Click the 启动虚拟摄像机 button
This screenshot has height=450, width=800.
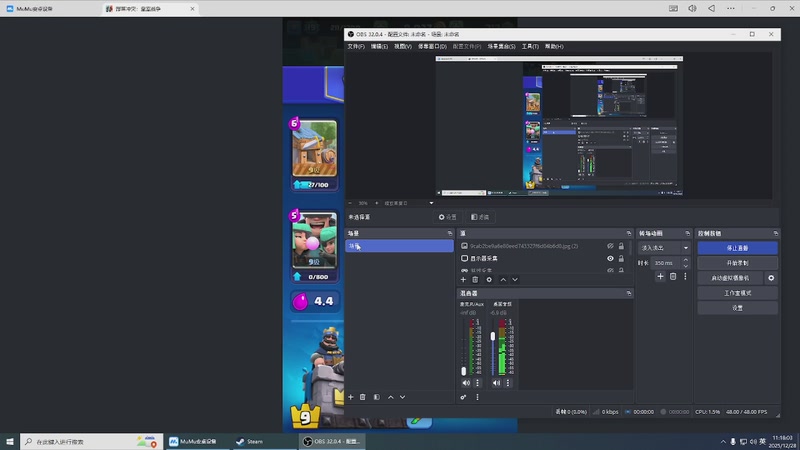tap(730, 278)
